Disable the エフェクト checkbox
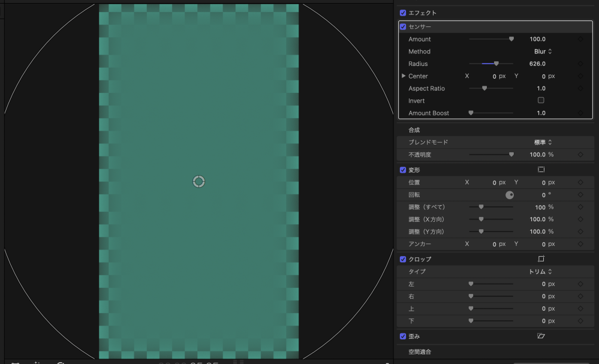The width and height of the screenshot is (599, 364). (x=403, y=13)
